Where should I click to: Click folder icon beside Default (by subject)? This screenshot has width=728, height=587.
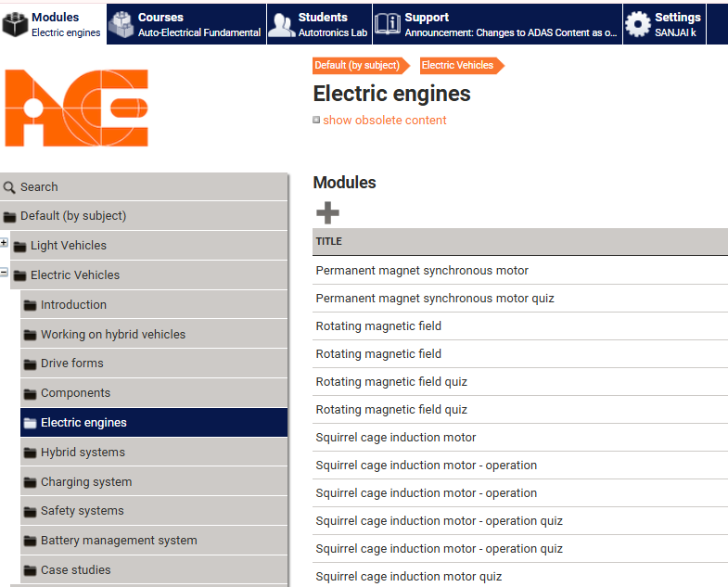10,216
